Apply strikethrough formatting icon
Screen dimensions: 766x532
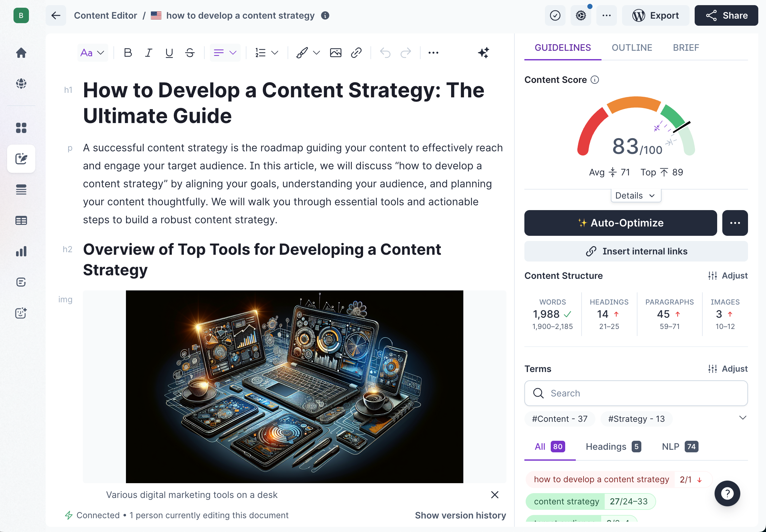click(190, 53)
